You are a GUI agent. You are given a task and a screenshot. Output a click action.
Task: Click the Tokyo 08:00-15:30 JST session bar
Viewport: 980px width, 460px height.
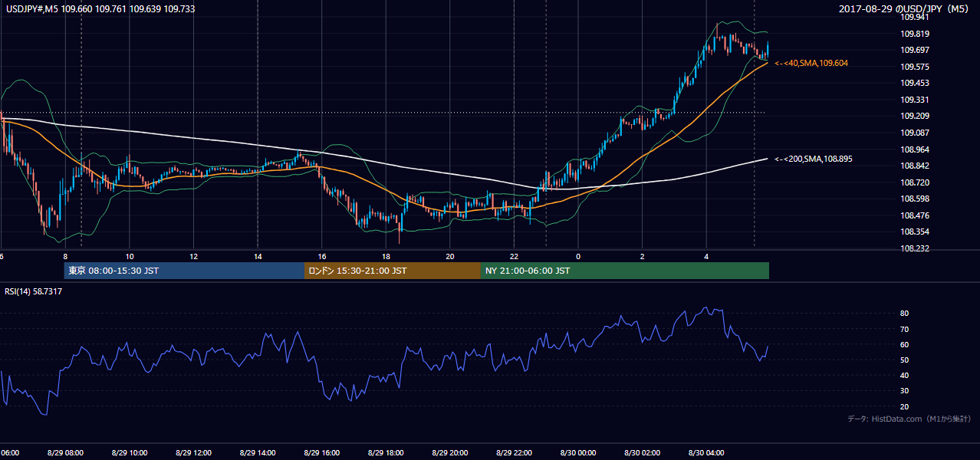pyautogui.click(x=184, y=271)
